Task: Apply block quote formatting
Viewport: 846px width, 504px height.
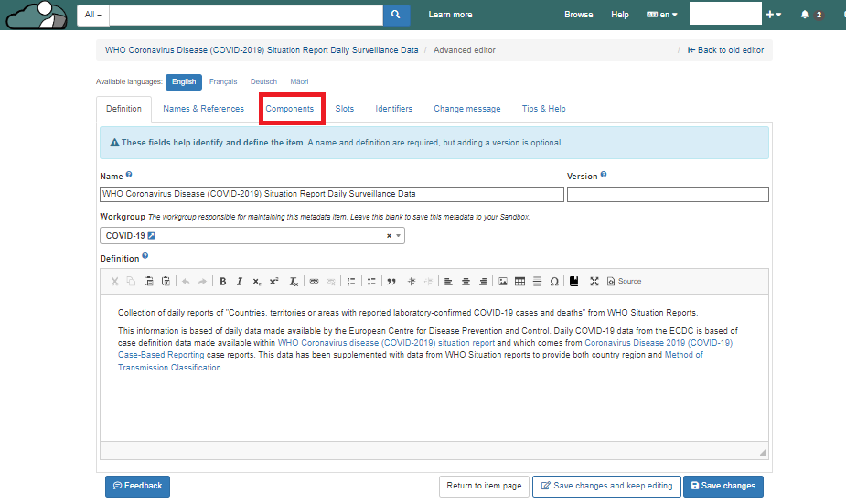Action: 391,282
